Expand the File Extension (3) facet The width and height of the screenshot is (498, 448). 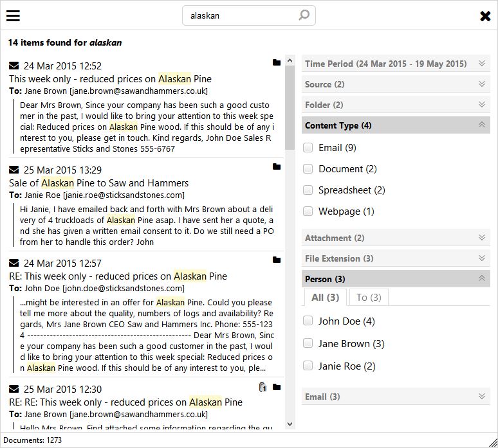click(396, 258)
